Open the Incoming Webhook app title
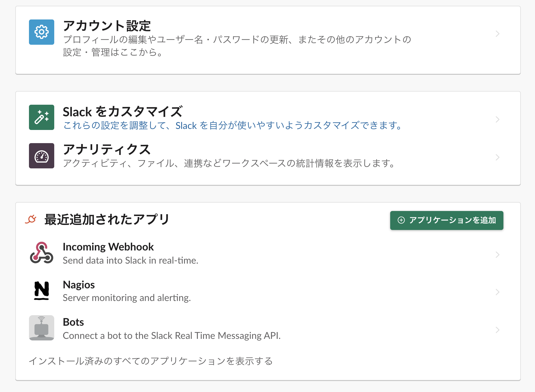The width and height of the screenshot is (535, 392). coord(108,247)
